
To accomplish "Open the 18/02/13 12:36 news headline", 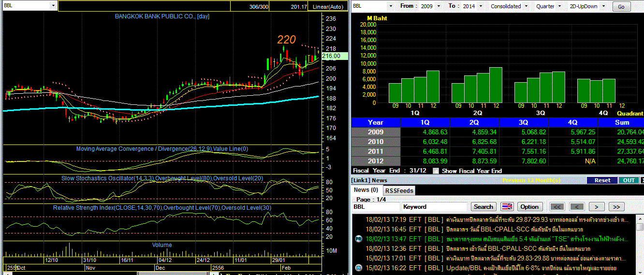I will click(x=518, y=248).
